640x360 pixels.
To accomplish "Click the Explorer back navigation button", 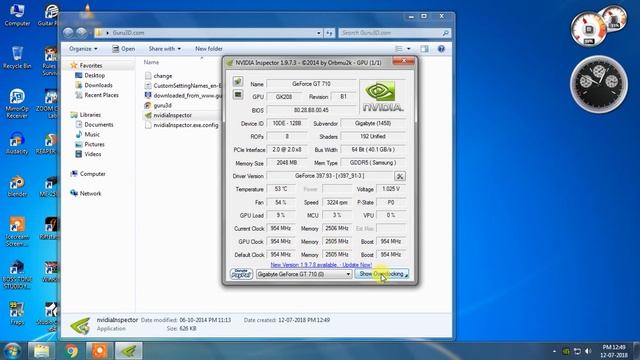I will (x=68, y=33).
